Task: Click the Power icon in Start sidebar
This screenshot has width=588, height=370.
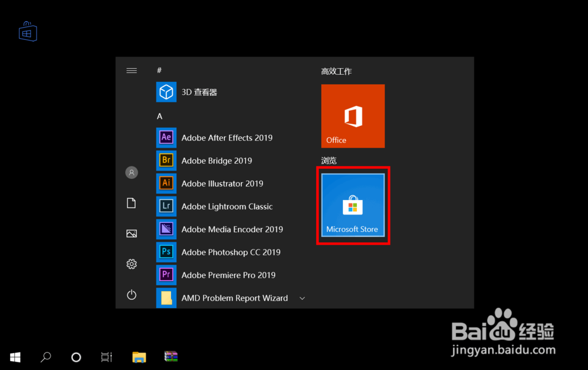Action: click(132, 295)
